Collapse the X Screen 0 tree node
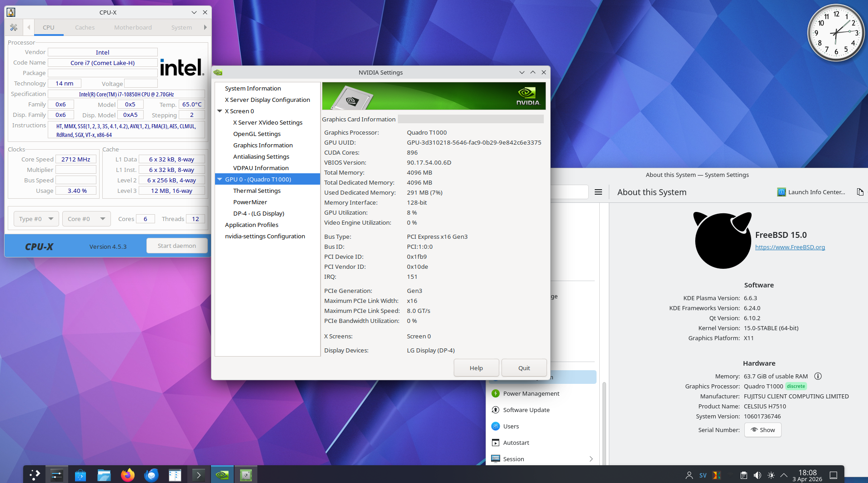 click(x=220, y=111)
